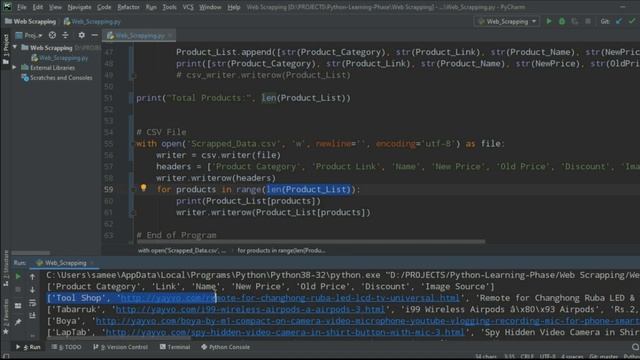Viewport: 640px width, 360px height.
Task: Open the Terminal tool window
Action: pos(175,347)
